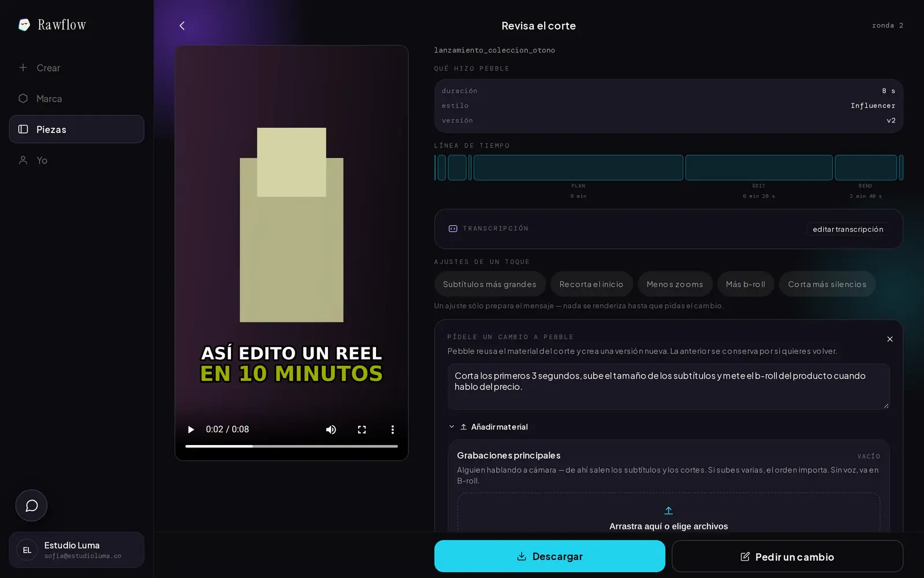Play the video preview
Image resolution: width=924 pixels, height=578 pixels.
tap(191, 429)
